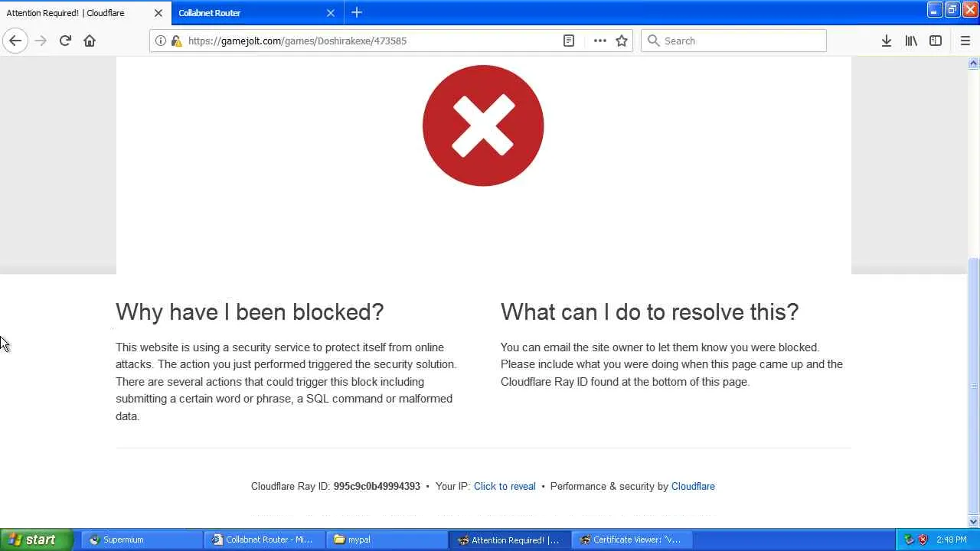Go back to the previous page
Image resolution: width=980 pixels, height=551 pixels.
pos(15,41)
